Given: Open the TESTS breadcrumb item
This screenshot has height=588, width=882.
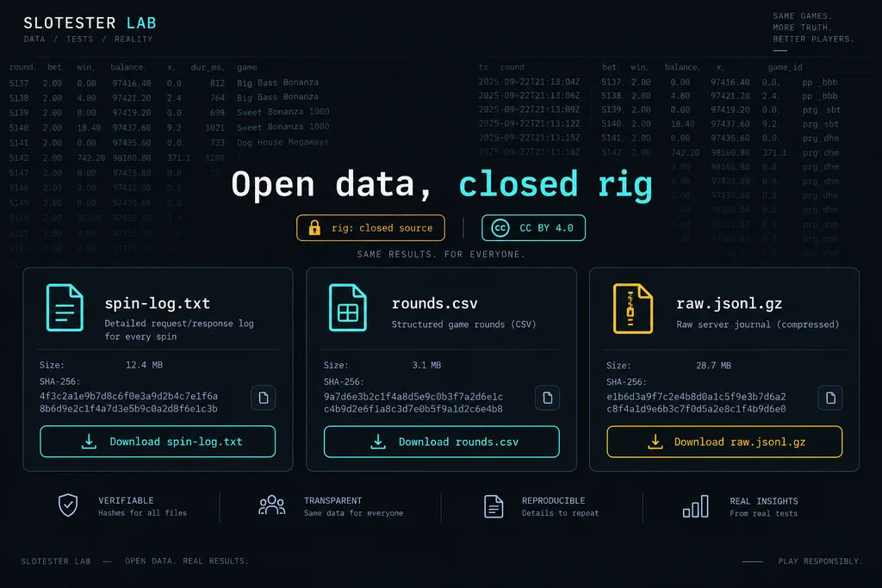Looking at the screenshot, I should click(80, 40).
